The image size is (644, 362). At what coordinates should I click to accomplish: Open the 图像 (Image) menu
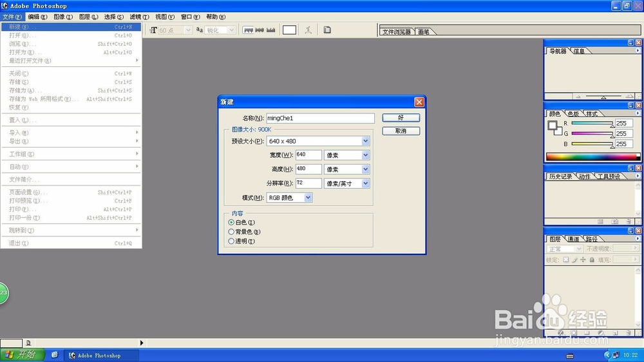point(63,17)
